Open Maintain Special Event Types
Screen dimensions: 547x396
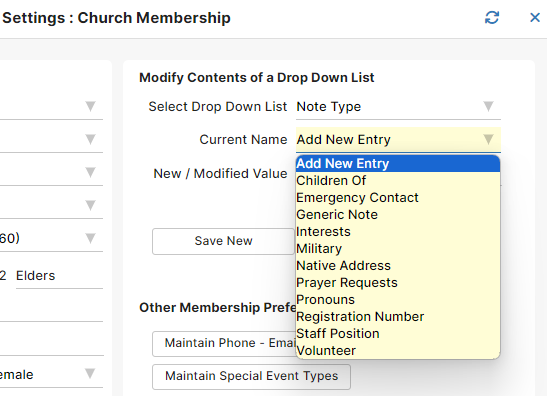tap(252, 376)
